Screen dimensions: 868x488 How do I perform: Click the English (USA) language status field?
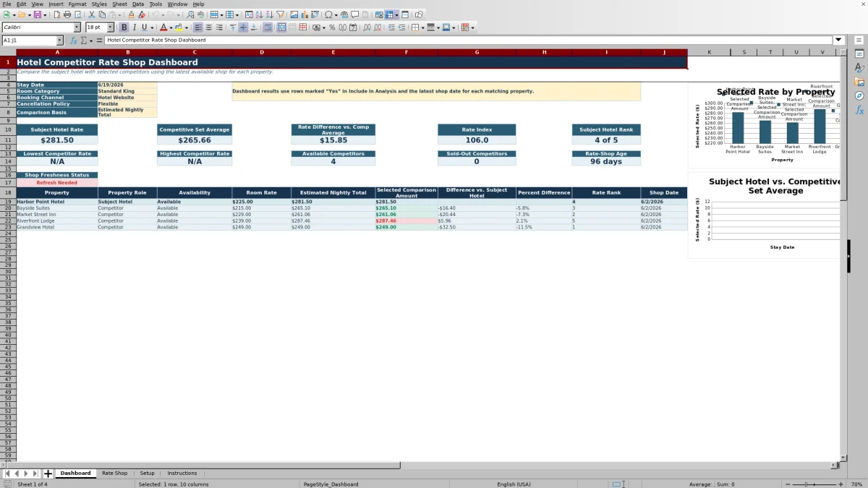[514, 484]
